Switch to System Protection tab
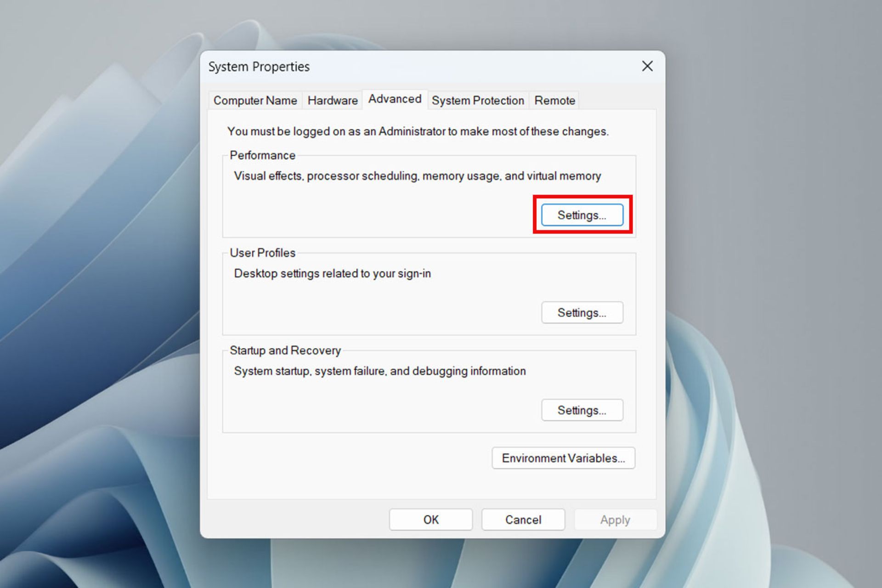This screenshot has width=882, height=588. coord(478,100)
